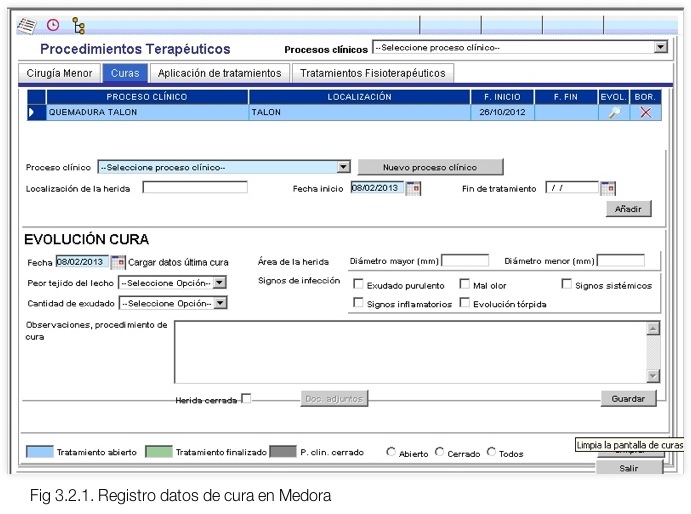Open the Tratamientos Fisioterapéuticos tab
This screenshot has height=514, width=691.
pyautogui.click(x=374, y=73)
